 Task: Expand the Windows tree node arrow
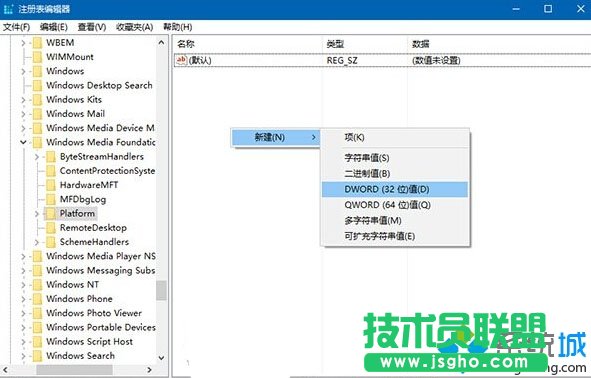(23, 71)
